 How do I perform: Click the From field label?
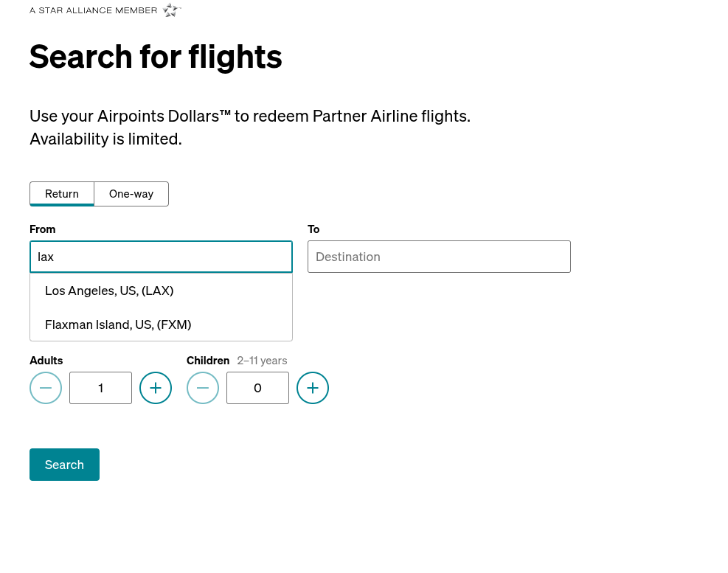42,229
